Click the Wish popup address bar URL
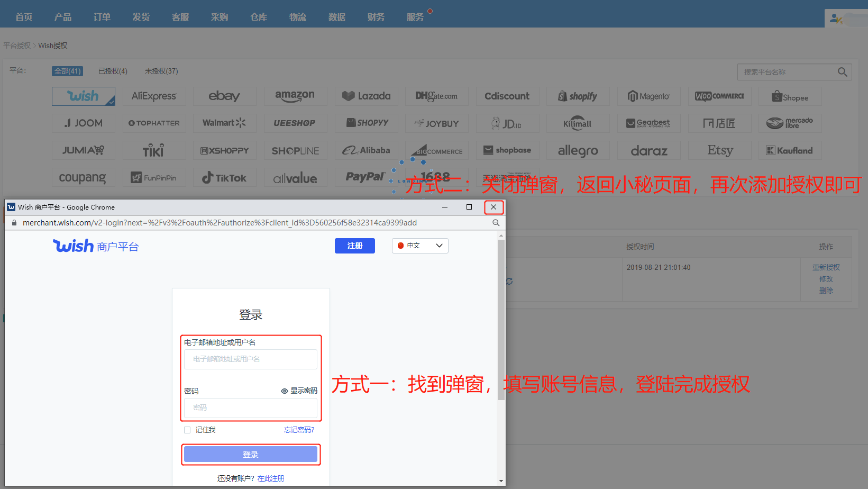This screenshot has width=868, height=489. click(220, 223)
